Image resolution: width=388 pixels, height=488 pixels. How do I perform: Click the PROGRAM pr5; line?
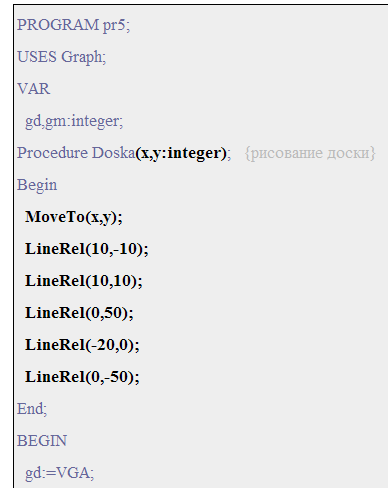tap(73, 25)
